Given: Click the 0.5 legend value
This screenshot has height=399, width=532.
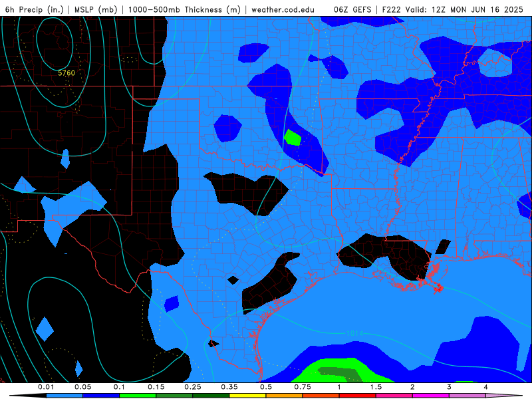Looking at the screenshot, I should [266, 387].
